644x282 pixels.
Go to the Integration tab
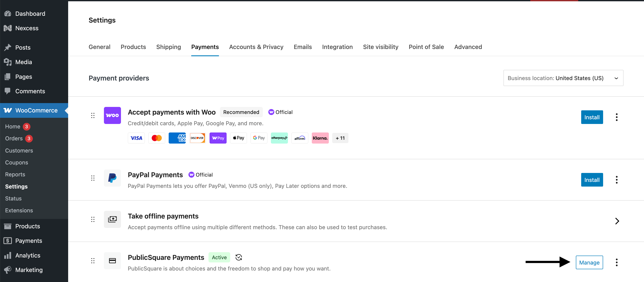coord(337,47)
